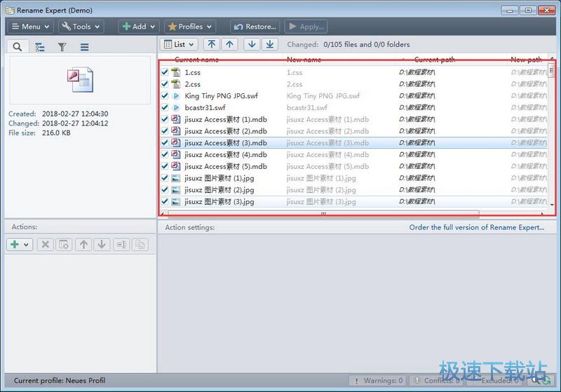Open the magnifier preview tab
Image resolution: width=561 pixels, height=392 pixels.
(18, 47)
